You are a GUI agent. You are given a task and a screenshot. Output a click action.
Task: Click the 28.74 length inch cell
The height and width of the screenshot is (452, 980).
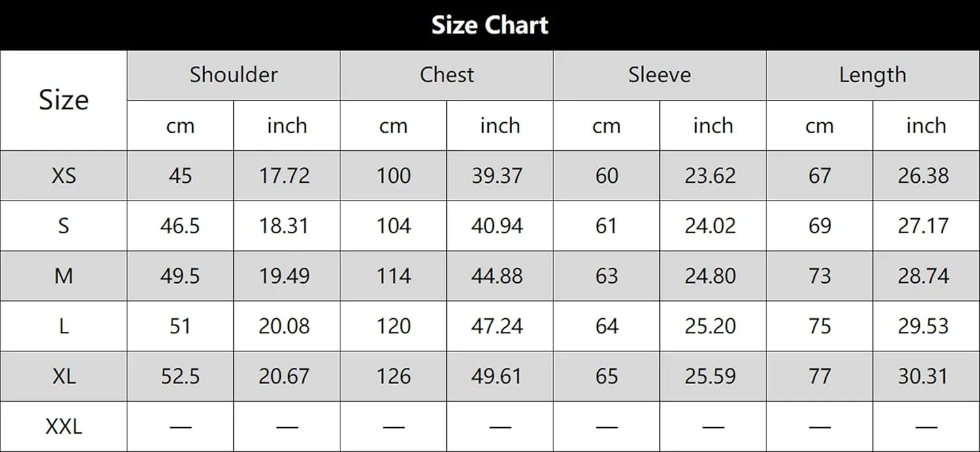(926, 276)
